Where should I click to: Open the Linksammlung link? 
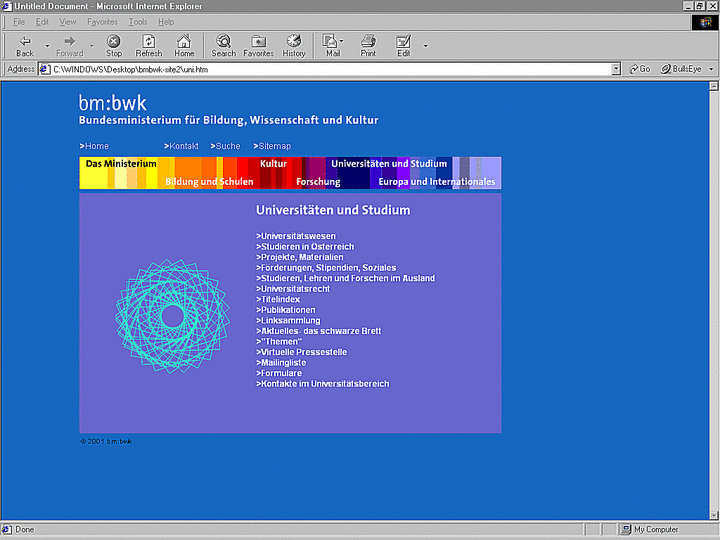(x=288, y=321)
